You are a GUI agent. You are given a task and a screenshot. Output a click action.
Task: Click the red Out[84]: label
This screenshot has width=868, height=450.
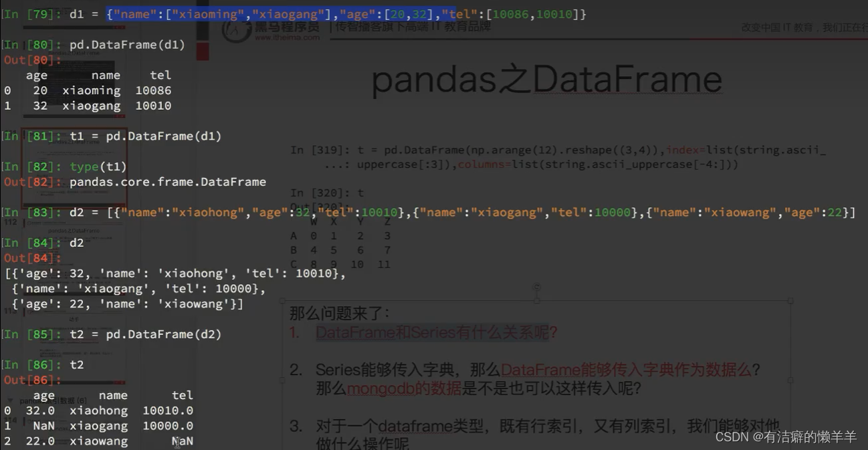click(33, 257)
